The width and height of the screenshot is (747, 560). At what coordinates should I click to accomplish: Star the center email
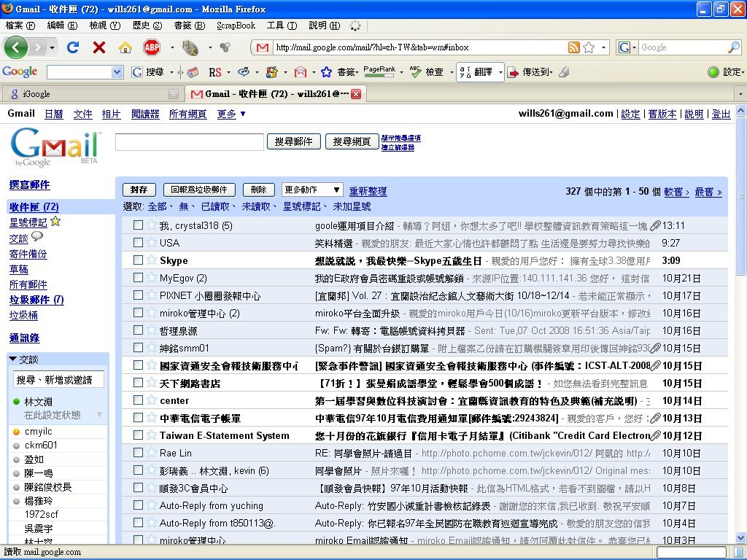tap(152, 400)
